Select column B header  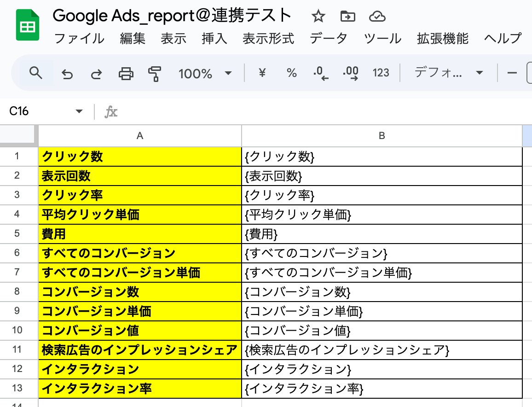pyautogui.click(x=382, y=136)
